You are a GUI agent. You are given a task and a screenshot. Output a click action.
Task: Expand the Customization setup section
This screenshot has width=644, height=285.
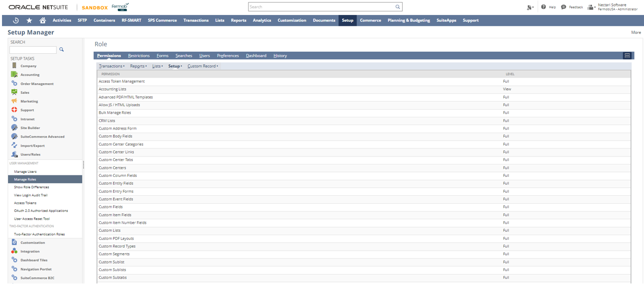(32, 243)
